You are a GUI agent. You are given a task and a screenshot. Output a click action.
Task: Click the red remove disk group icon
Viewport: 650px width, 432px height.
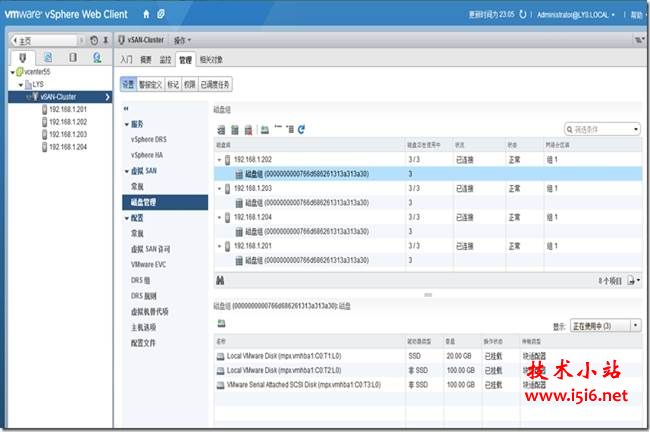tap(248, 130)
